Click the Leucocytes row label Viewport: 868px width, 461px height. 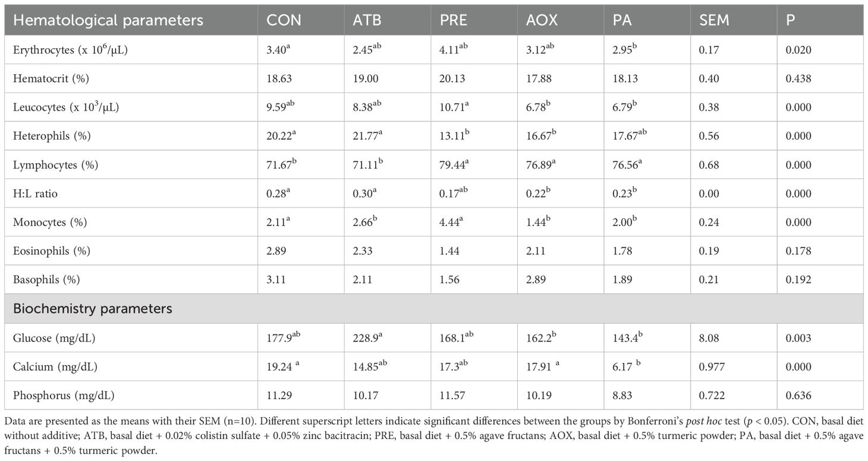click(69, 108)
